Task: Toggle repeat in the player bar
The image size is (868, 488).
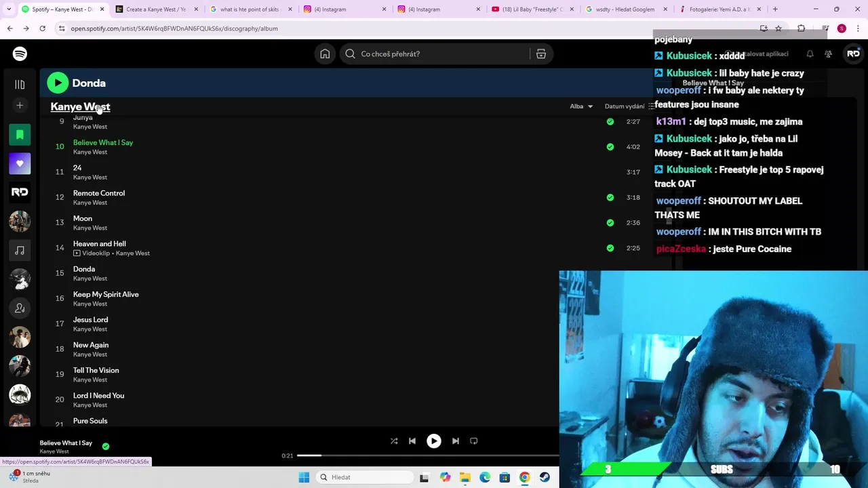Action: [474, 441]
